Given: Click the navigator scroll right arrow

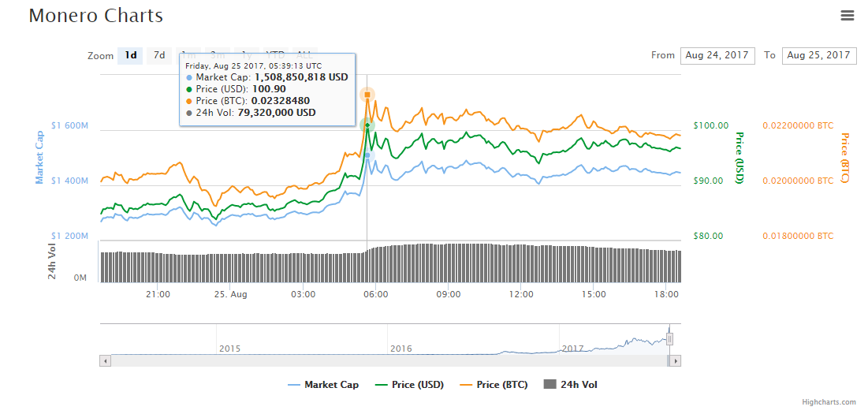Looking at the screenshot, I should tap(675, 361).
